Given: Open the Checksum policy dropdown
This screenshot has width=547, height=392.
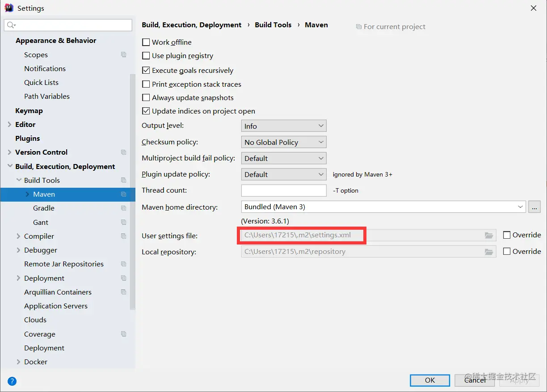Looking at the screenshot, I should (x=284, y=142).
